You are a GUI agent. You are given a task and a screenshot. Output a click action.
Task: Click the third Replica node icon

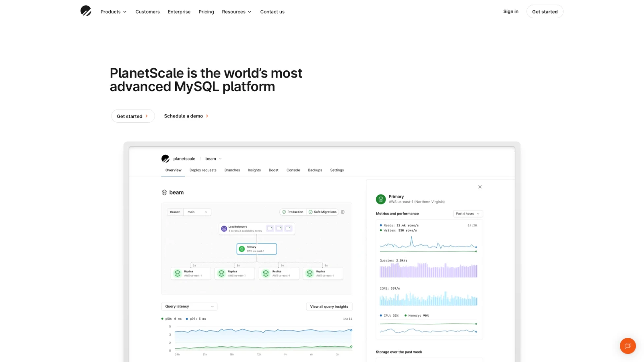[x=266, y=274]
